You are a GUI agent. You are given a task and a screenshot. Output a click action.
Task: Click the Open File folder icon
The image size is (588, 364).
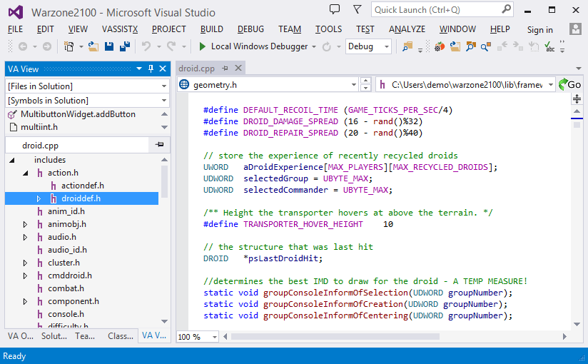pyautogui.click(x=93, y=46)
